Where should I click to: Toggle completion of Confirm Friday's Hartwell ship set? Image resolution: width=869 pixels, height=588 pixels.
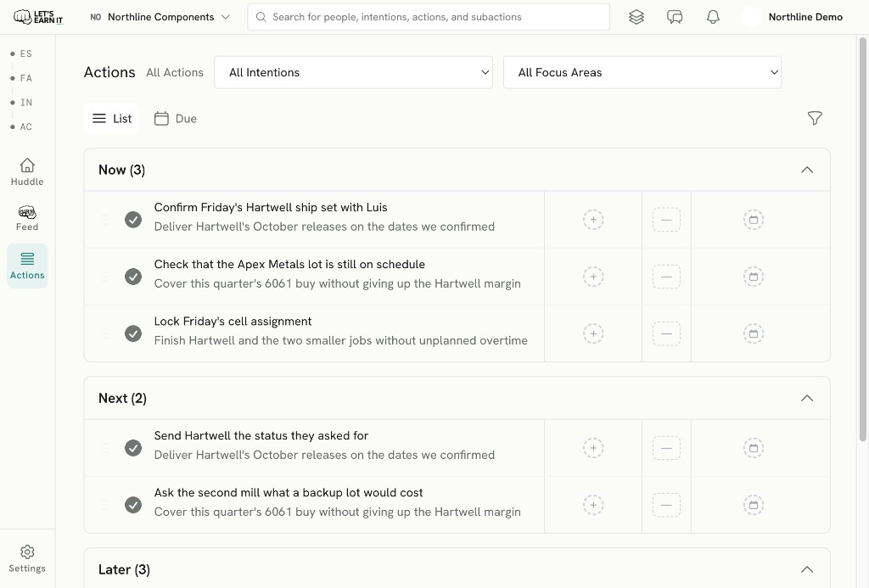pyautogui.click(x=133, y=220)
